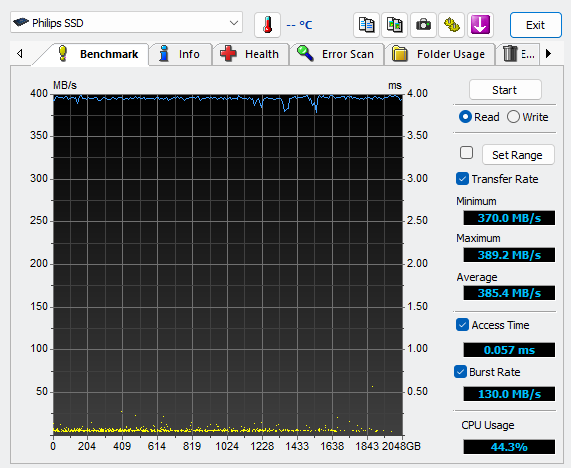The height and width of the screenshot is (468, 571).
Task: Enable the checkbox beside Set Range
Action: point(466,153)
